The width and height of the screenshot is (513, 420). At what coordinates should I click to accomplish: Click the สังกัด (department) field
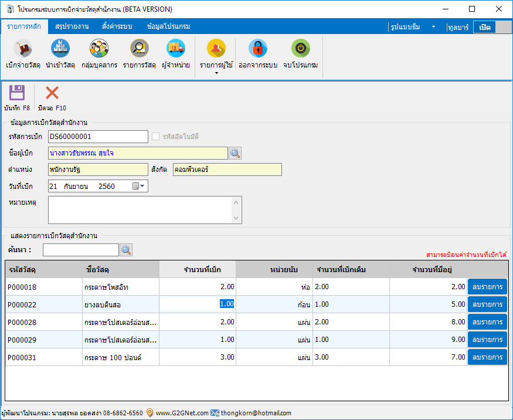pyautogui.click(x=227, y=170)
